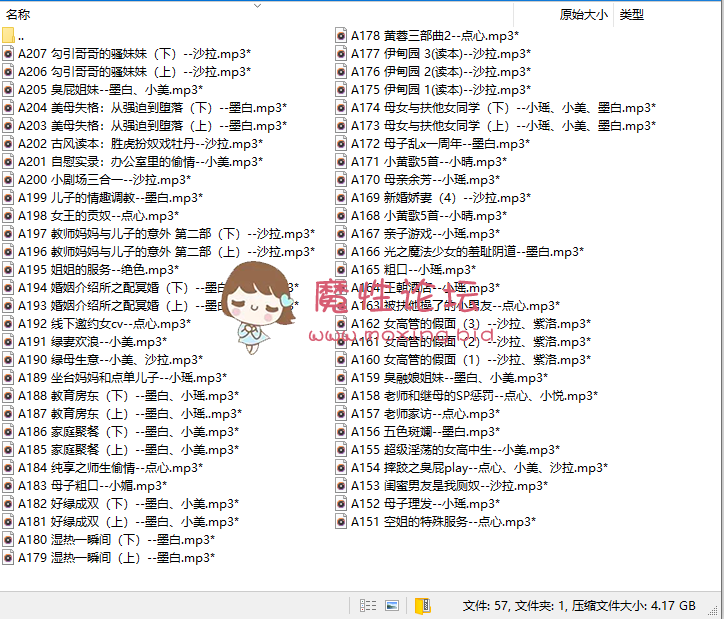Click the mp3 file icon for A207
Image resolution: width=724 pixels, height=619 pixels.
point(8,54)
